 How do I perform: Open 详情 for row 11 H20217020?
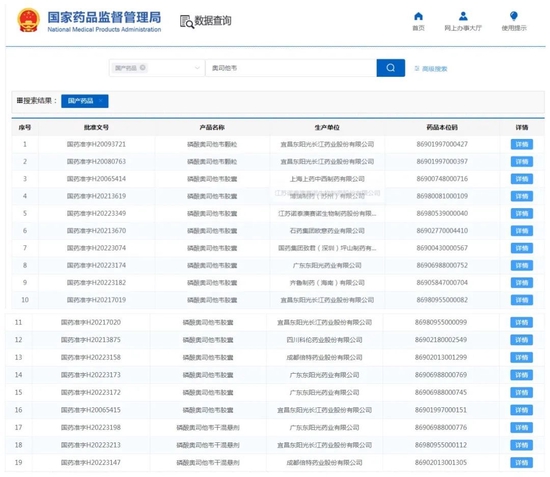tap(521, 322)
